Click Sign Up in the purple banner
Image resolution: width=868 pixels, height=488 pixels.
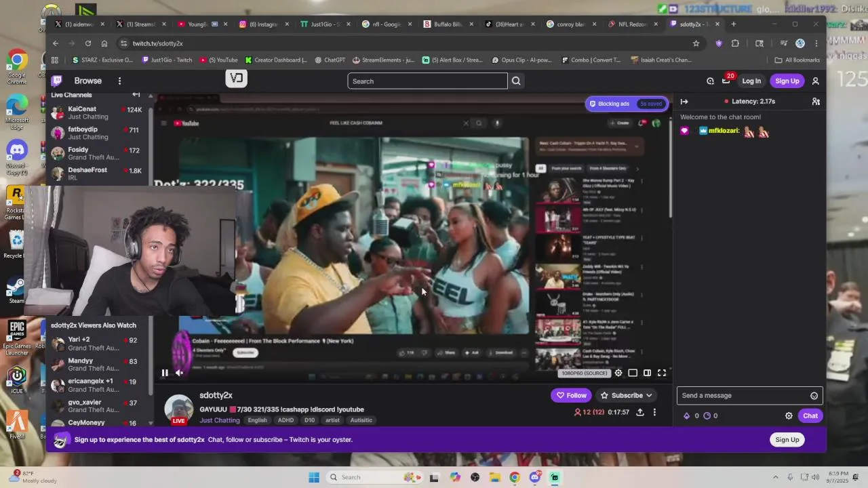click(787, 440)
